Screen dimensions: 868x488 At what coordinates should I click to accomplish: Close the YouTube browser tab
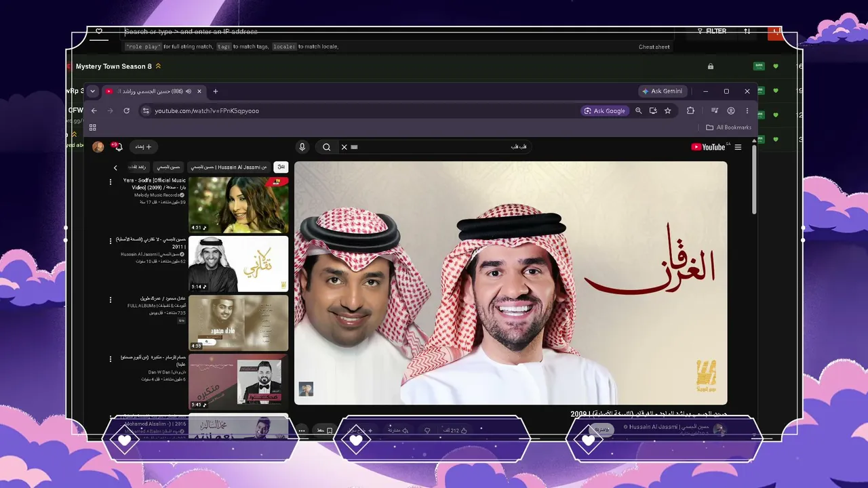pyautogui.click(x=199, y=91)
